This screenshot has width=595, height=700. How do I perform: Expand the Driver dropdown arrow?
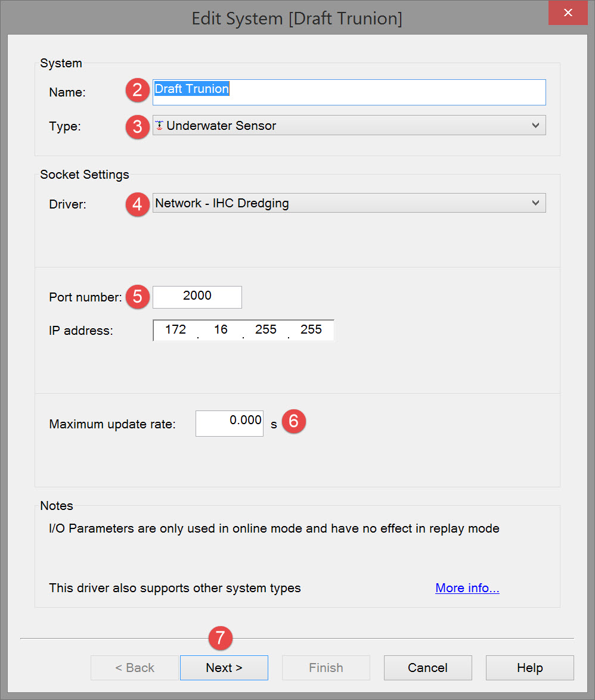(535, 203)
